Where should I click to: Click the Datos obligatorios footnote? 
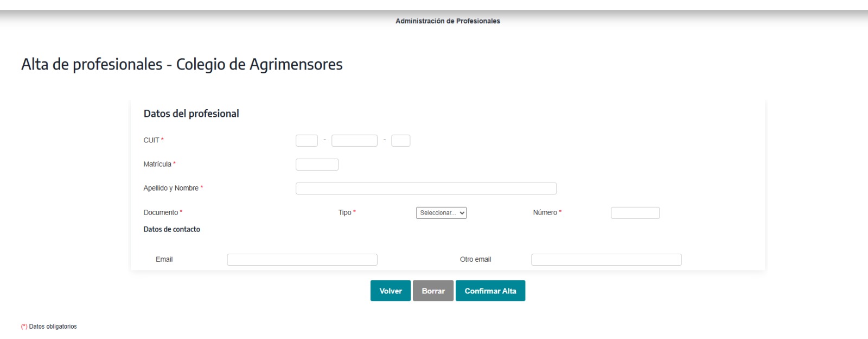[53, 327]
